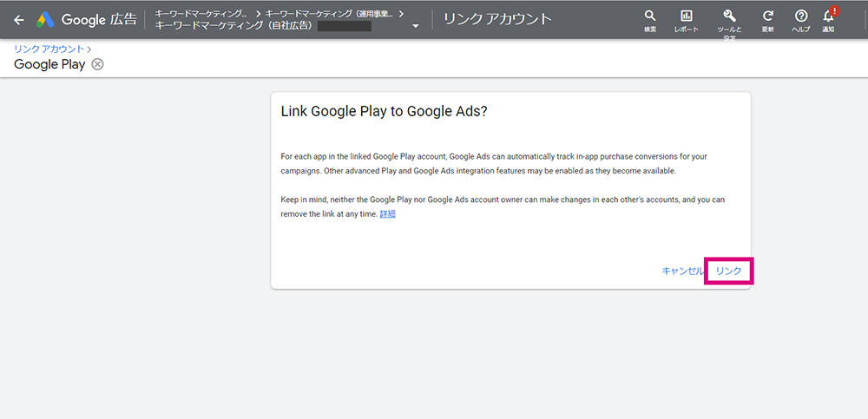Close Google Play via the circled X
The image size is (868, 419).
click(x=97, y=64)
